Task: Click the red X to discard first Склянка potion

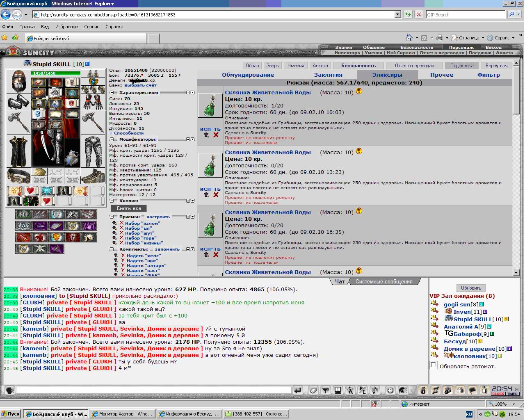Action: (x=216, y=135)
